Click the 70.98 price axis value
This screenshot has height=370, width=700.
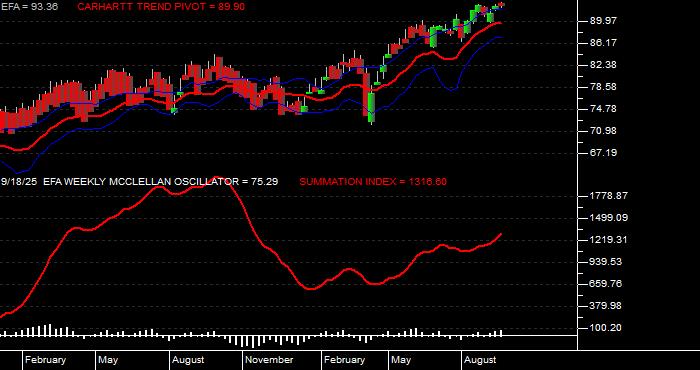[603, 131]
